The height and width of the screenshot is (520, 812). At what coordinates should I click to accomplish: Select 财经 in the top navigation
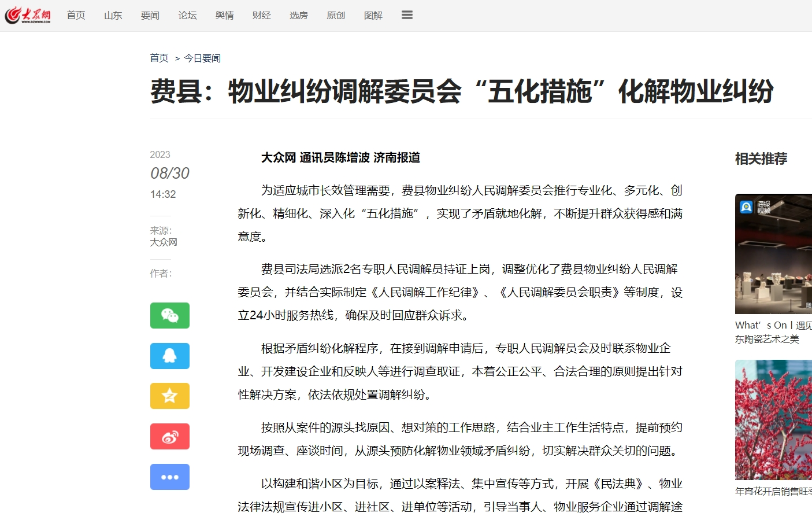pos(262,15)
